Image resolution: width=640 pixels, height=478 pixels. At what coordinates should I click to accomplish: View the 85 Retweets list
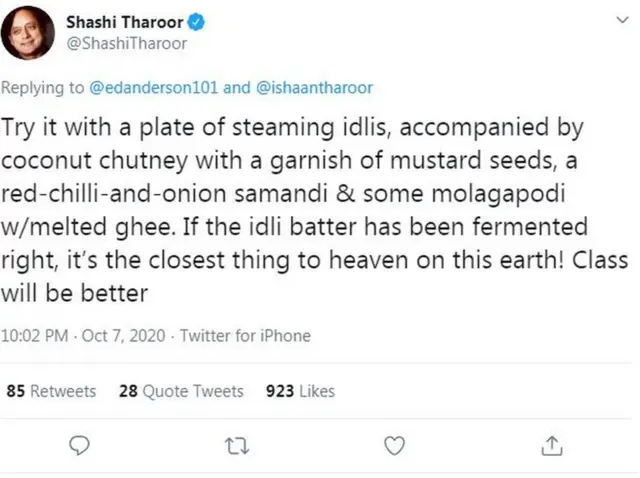pos(51,391)
